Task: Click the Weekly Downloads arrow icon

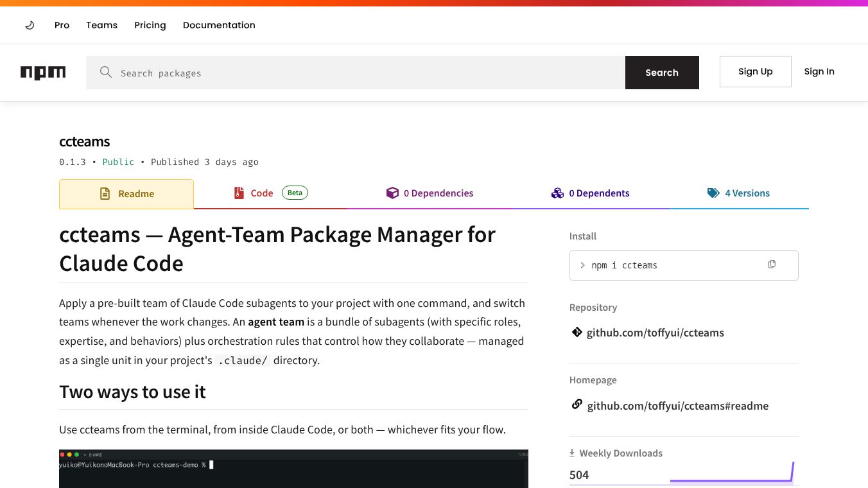Action: (572, 453)
